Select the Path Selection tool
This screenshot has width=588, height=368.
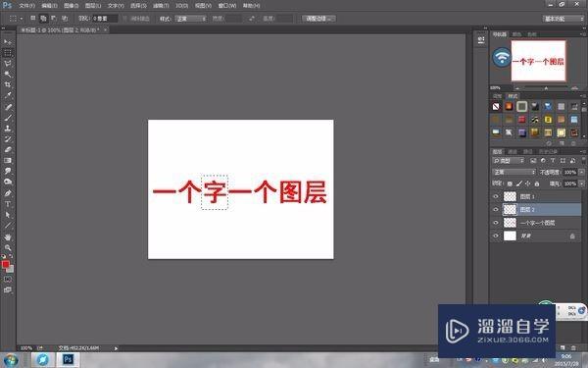click(8, 215)
